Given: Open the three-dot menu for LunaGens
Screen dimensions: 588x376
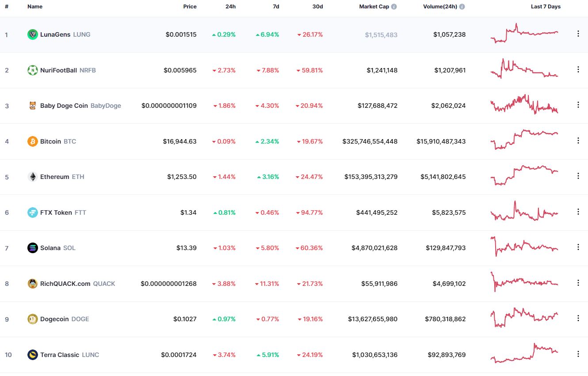Looking at the screenshot, I should (x=578, y=34).
